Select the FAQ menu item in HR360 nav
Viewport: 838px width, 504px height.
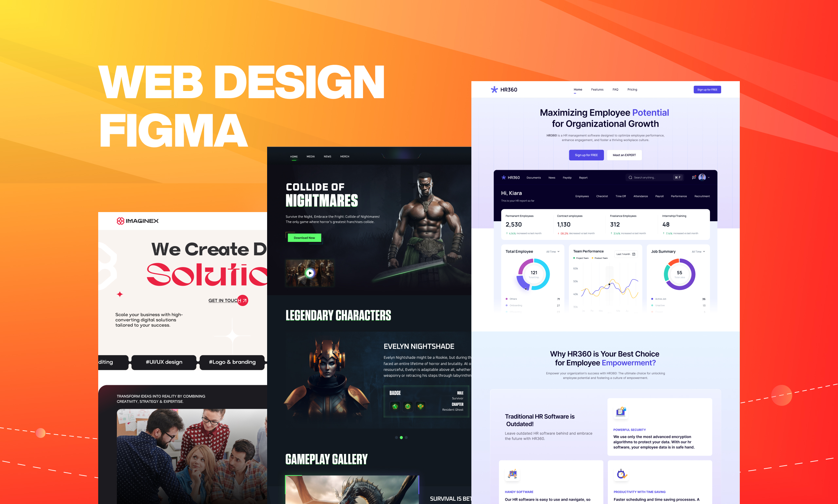coord(615,89)
